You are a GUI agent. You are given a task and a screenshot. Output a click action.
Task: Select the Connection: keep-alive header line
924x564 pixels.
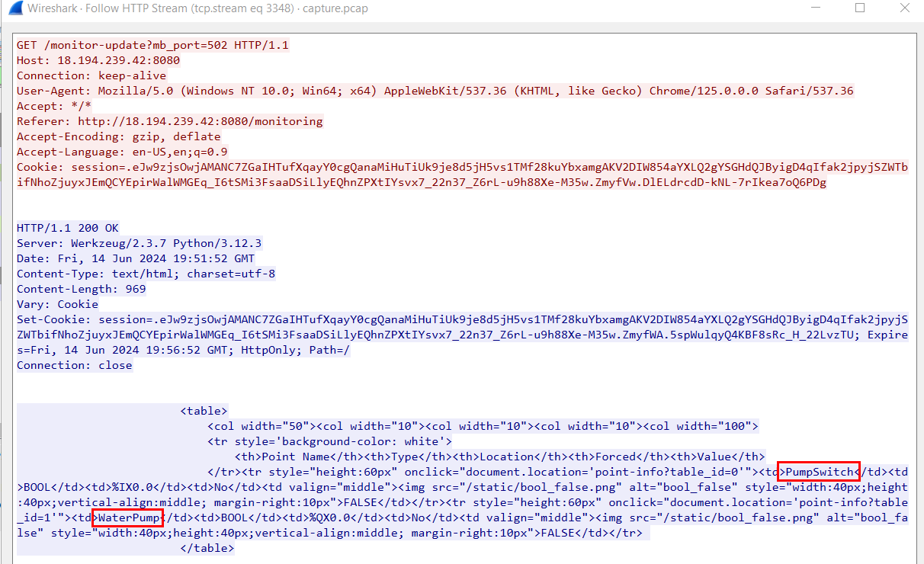click(x=91, y=75)
